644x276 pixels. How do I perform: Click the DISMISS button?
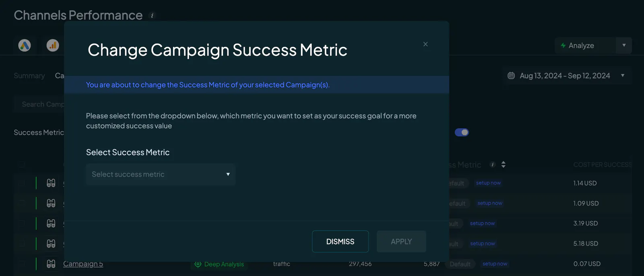click(x=340, y=241)
